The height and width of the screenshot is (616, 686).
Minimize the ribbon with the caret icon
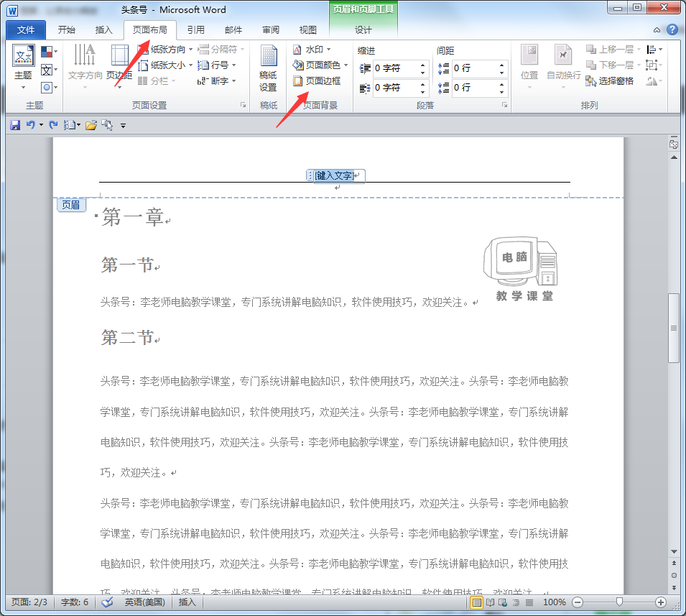click(x=657, y=30)
